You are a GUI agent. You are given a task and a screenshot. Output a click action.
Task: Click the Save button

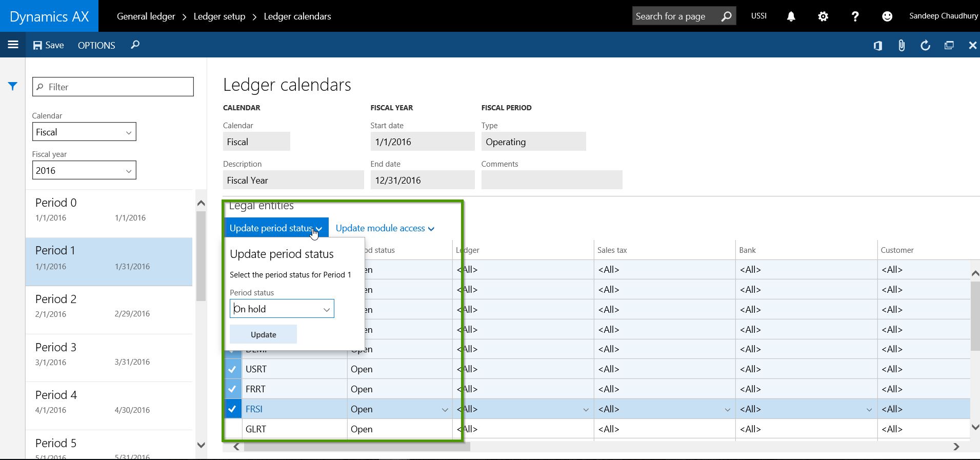(49, 45)
